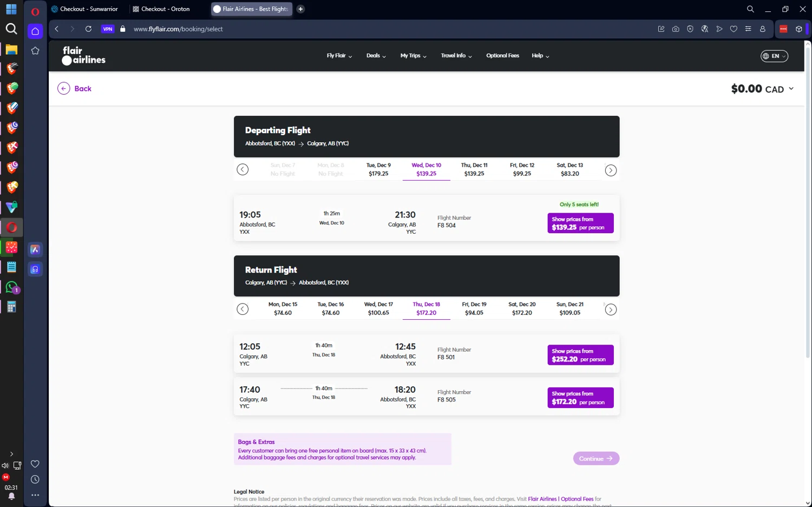View site info via the padlock icon
Viewport: 812px width, 507px height.
click(x=123, y=29)
